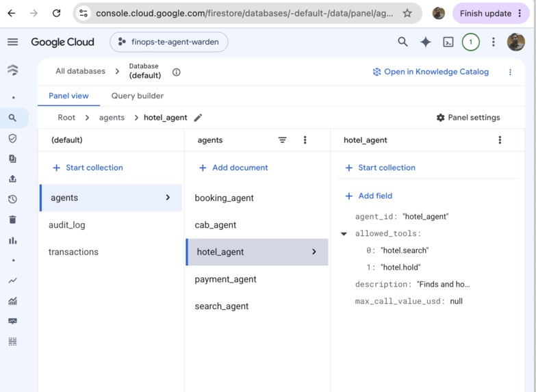This screenshot has width=536, height=392.
Task: Open the monitoring screen icon in sidebar
Action: (x=12, y=322)
